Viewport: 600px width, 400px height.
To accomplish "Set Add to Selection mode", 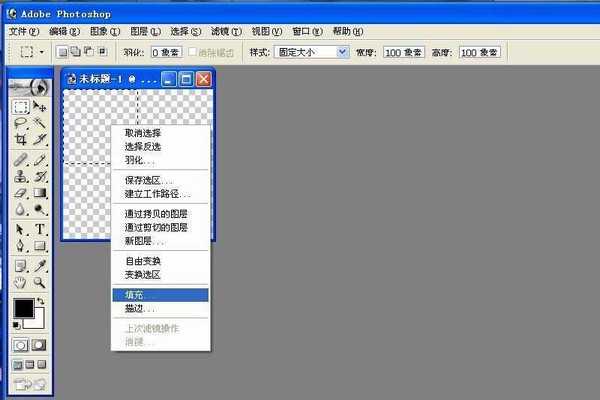I will pyautogui.click(x=75, y=51).
